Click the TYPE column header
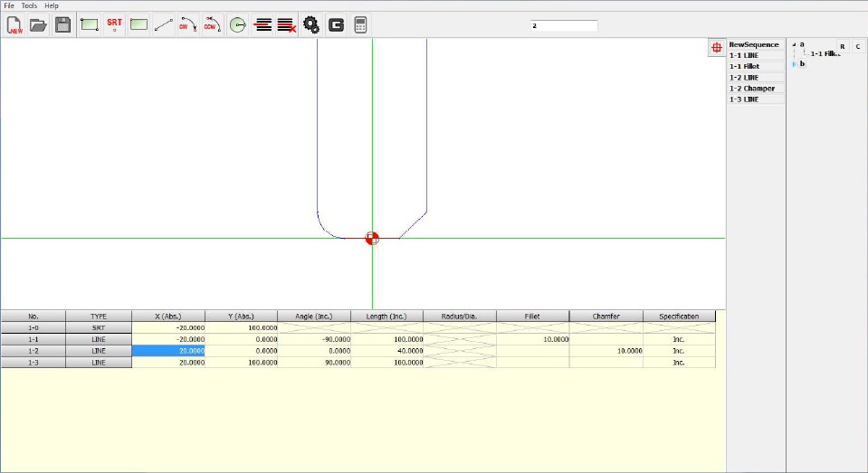The image size is (868, 473). point(99,317)
